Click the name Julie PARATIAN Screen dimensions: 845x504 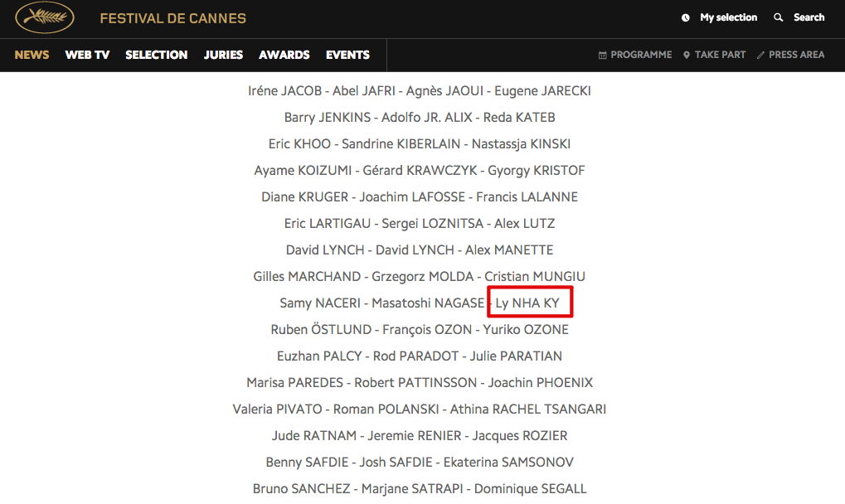516,356
